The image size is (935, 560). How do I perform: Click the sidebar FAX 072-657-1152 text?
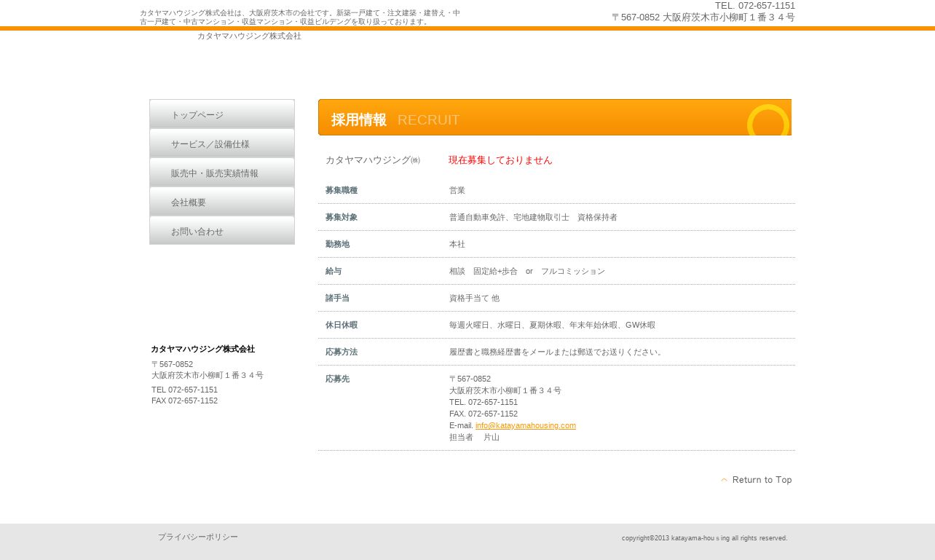pos(184,401)
